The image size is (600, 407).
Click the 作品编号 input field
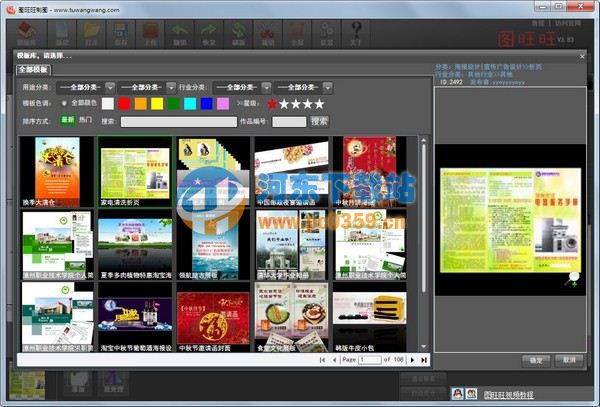pos(289,122)
